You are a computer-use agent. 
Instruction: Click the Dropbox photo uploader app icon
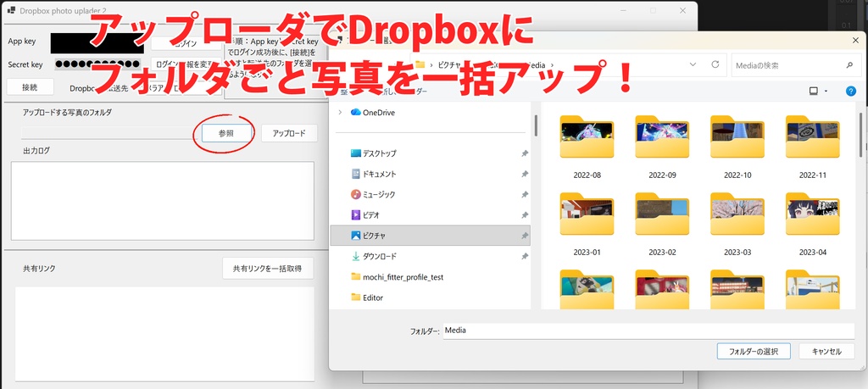[12, 10]
